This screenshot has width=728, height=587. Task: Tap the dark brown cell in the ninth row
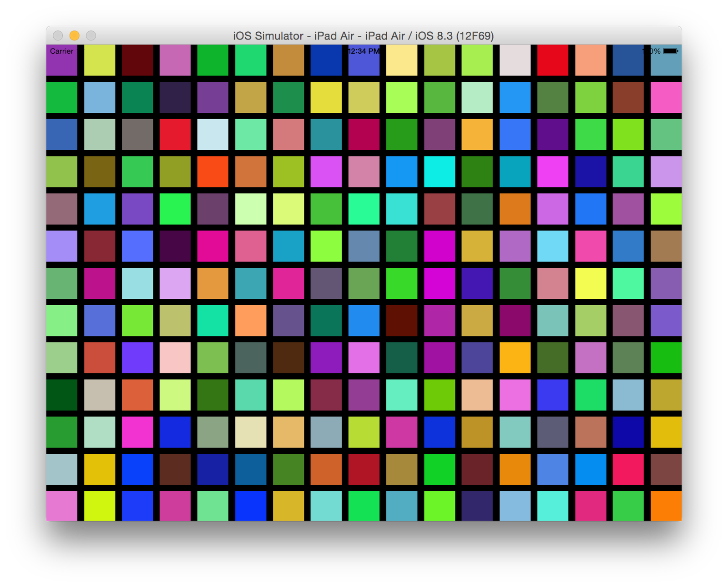click(x=288, y=358)
